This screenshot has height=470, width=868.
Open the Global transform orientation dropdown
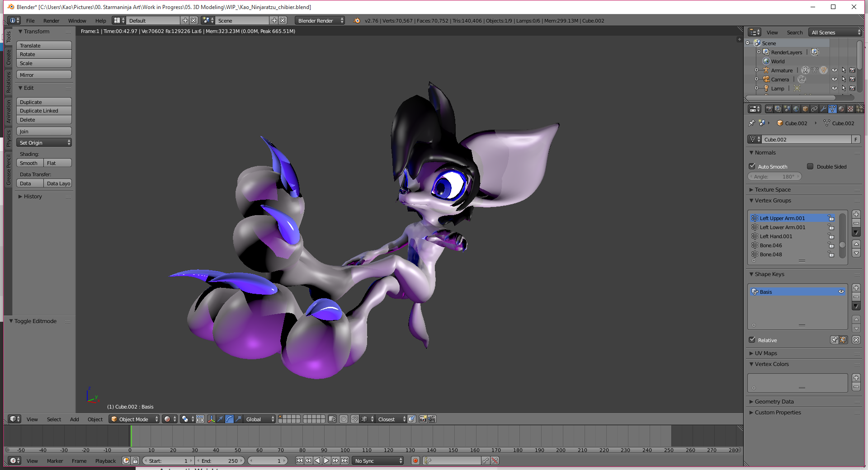(x=259, y=419)
